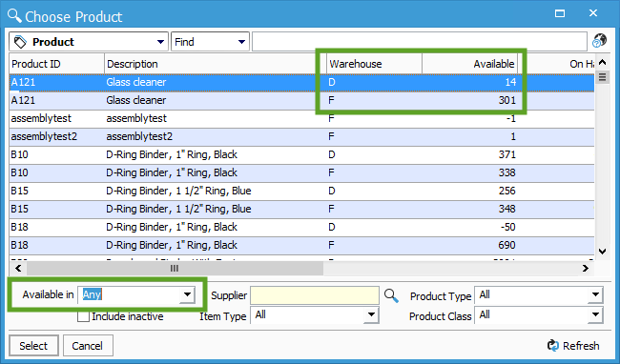Click the Select button
This screenshot has height=364, width=620.
click(33, 346)
